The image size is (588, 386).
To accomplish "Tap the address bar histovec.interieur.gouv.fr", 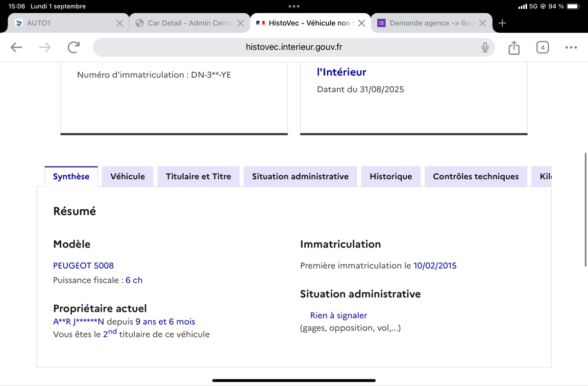I will (294, 47).
